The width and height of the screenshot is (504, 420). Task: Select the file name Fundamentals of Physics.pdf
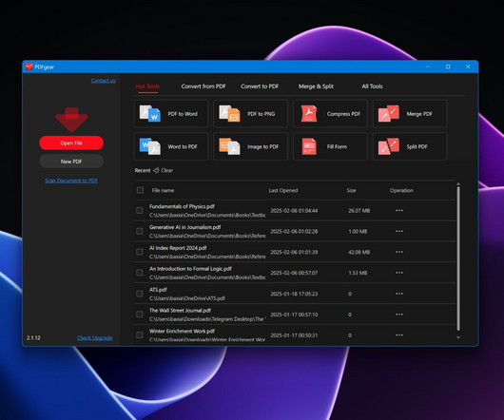click(x=182, y=206)
